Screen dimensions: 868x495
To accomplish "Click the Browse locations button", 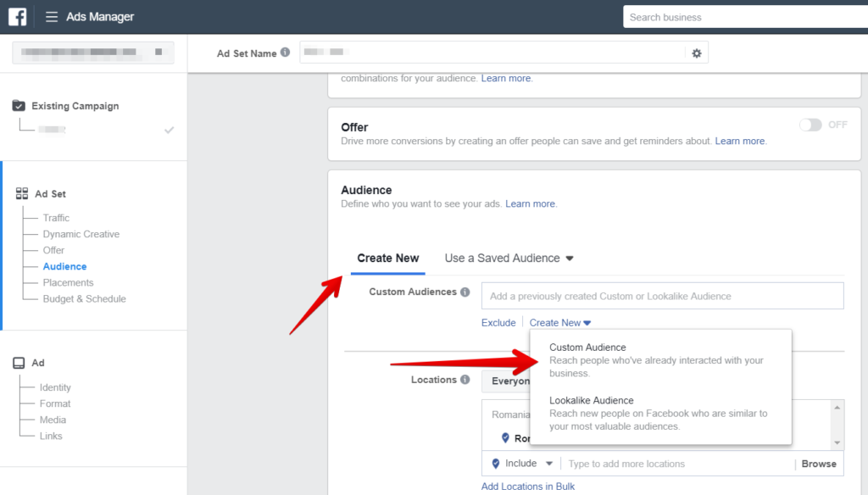I will pos(819,464).
